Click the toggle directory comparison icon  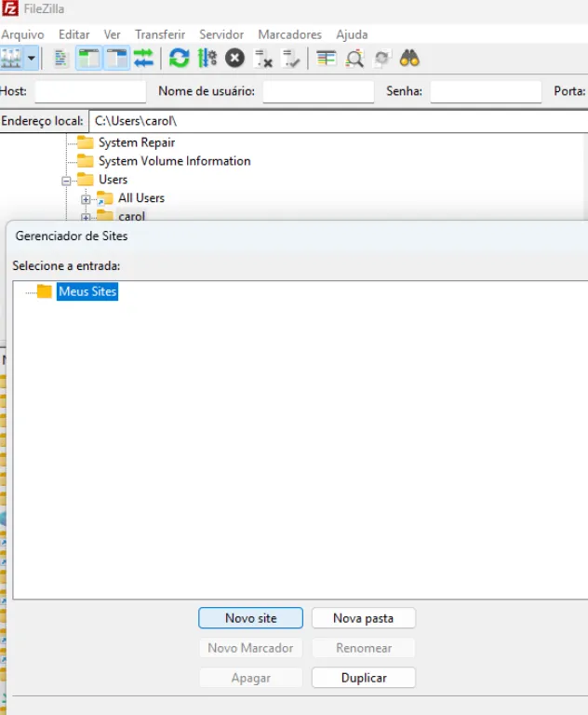click(x=354, y=58)
